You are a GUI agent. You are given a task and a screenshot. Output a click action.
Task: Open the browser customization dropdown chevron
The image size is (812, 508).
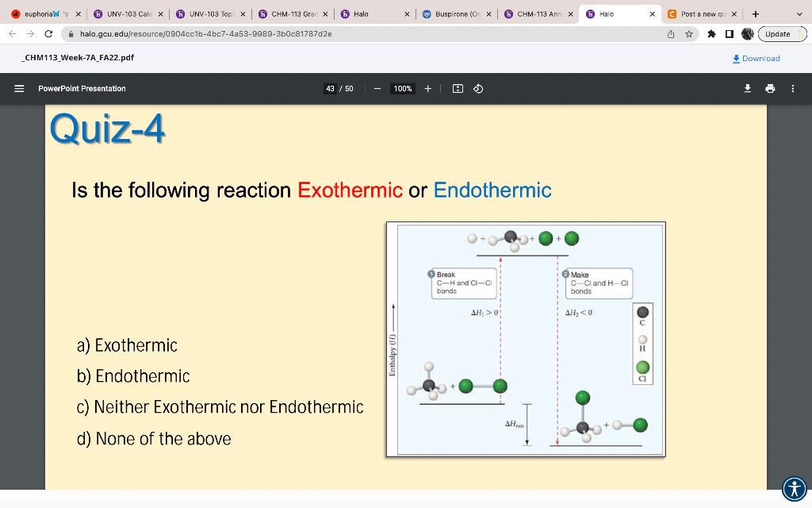click(x=798, y=13)
